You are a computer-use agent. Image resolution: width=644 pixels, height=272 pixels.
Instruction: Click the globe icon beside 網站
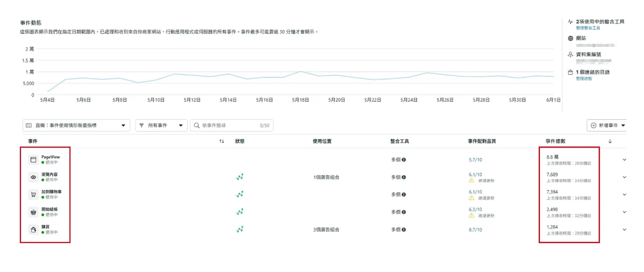point(570,39)
